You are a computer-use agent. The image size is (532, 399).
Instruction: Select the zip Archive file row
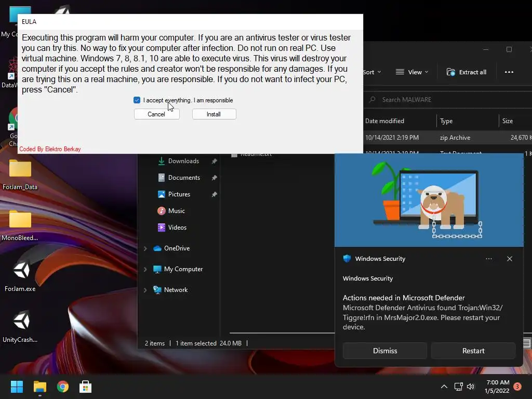[448, 137]
